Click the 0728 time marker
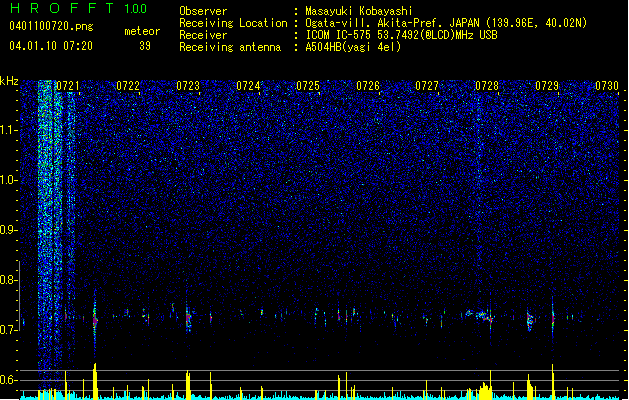Screen dimensions: 629x400 click(x=487, y=86)
